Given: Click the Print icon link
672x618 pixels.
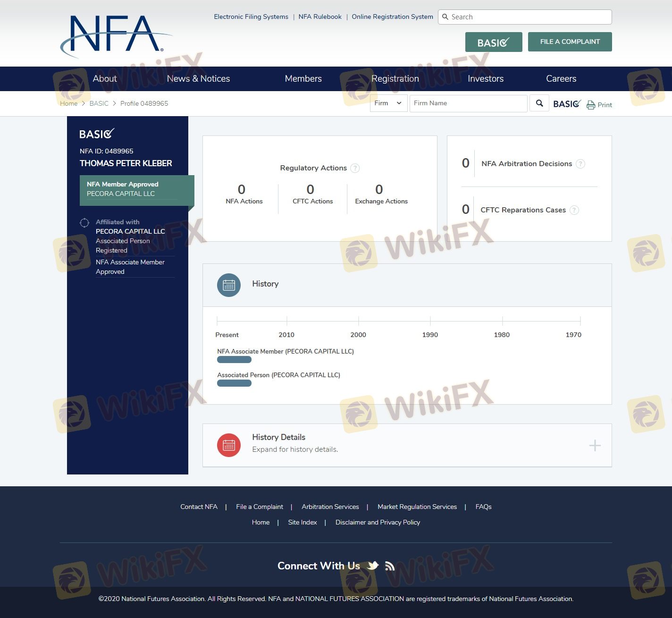Looking at the screenshot, I should [x=599, y=105].
